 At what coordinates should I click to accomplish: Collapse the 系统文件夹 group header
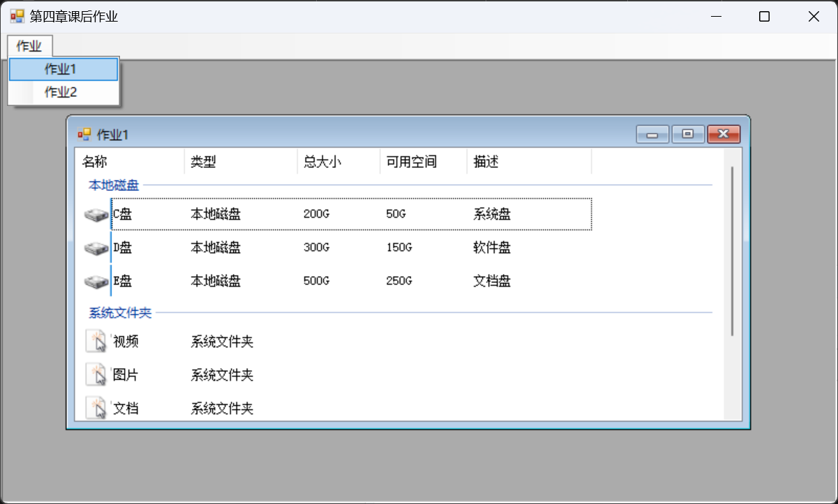120,314
